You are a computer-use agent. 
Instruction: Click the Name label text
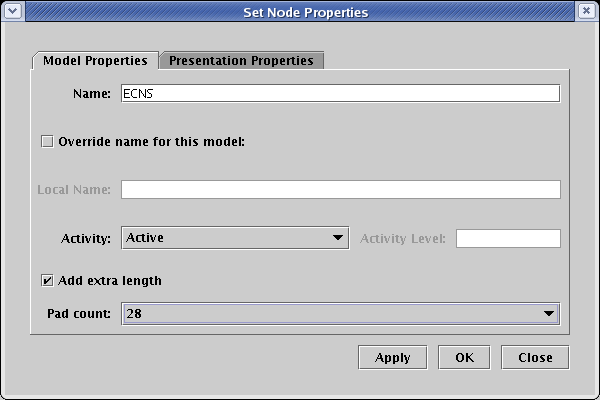tap(91, 94)
